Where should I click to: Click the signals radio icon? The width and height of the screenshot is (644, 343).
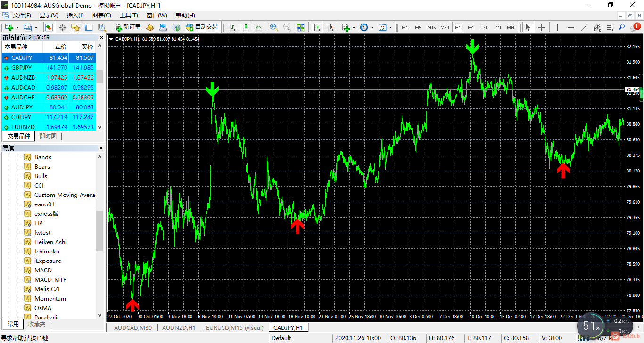click(x=176, y=27)
